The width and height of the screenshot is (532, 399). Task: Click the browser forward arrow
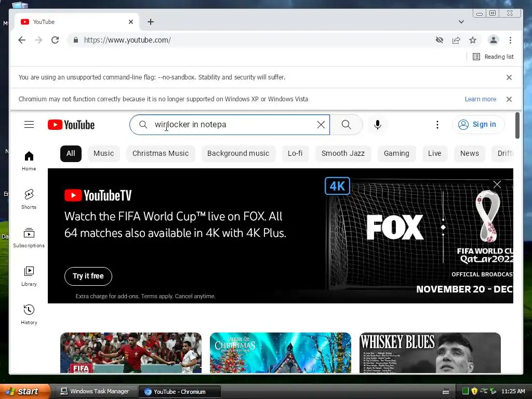[38, 40]
